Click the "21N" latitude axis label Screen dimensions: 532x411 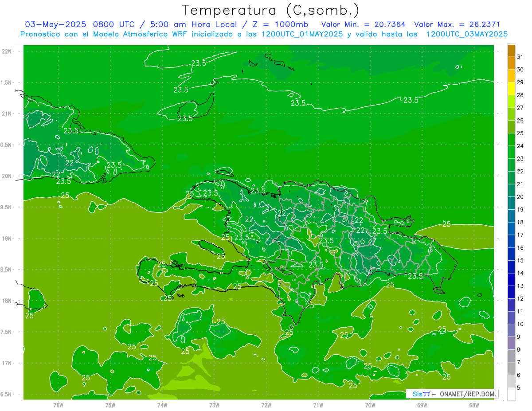tap(7, 114)
